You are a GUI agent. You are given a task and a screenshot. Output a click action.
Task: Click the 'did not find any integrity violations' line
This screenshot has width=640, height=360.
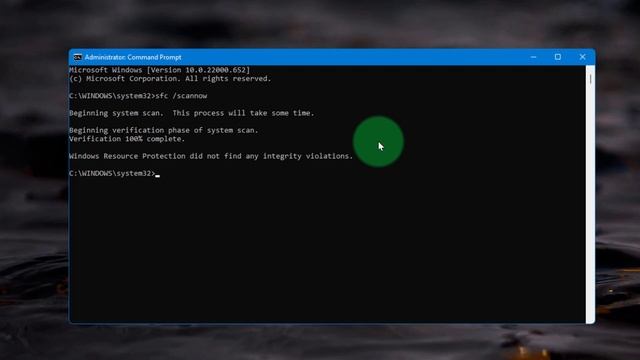click(211, 156)
